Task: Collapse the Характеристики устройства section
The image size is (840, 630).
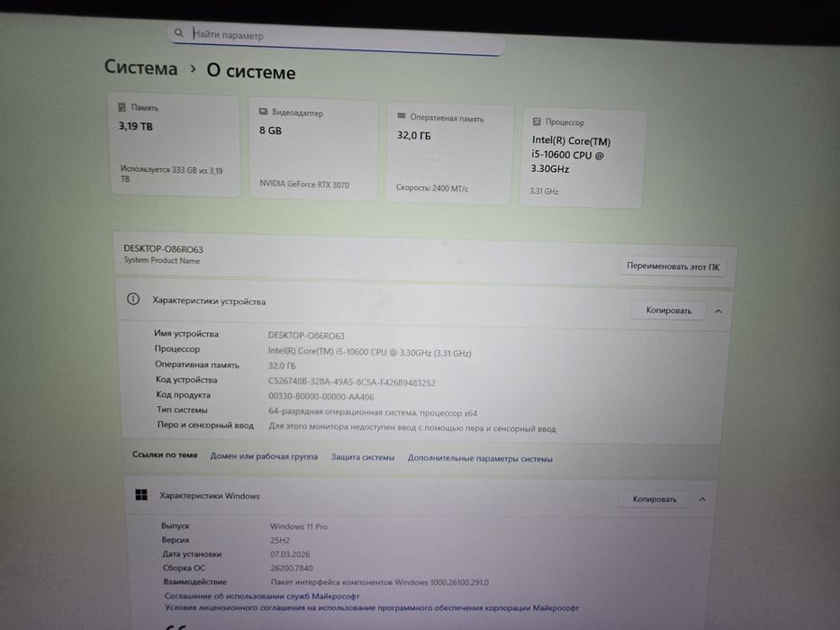Action: (718, 311)
